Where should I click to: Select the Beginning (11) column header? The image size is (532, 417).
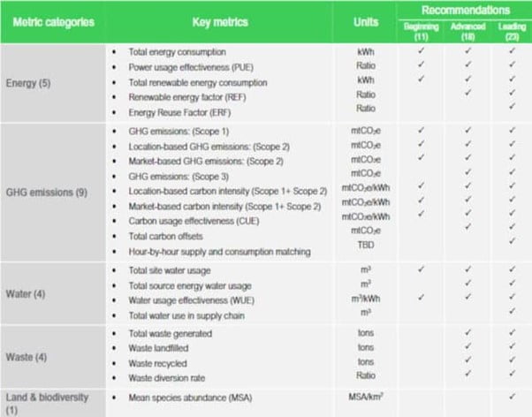pyautogui.click(x=421, y=27)
